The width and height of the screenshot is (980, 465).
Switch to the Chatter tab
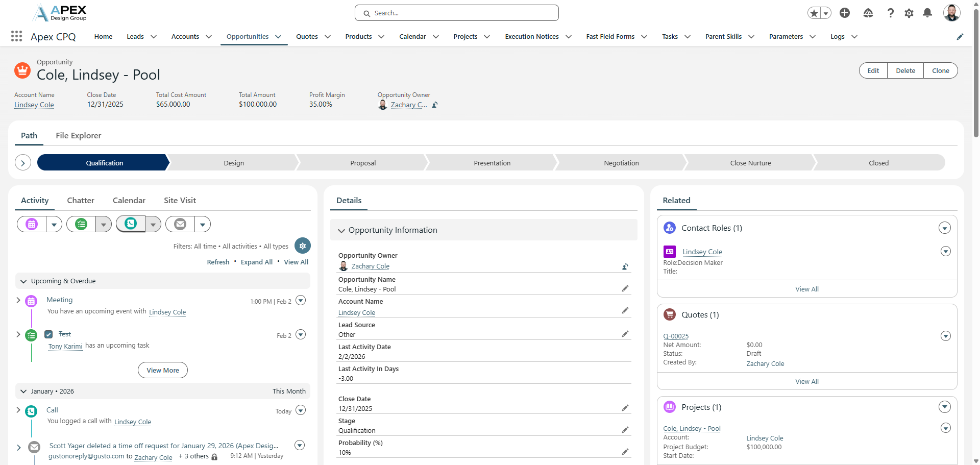coord(81,201)
